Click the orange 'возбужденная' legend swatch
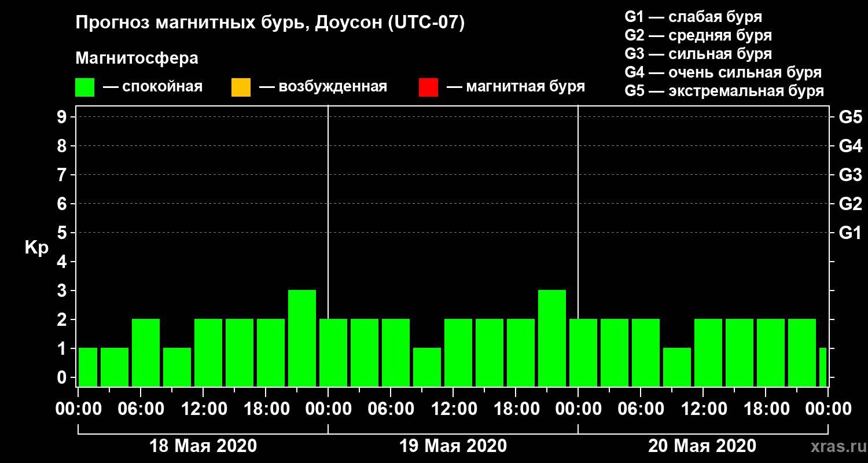 [x=241, y=87]
